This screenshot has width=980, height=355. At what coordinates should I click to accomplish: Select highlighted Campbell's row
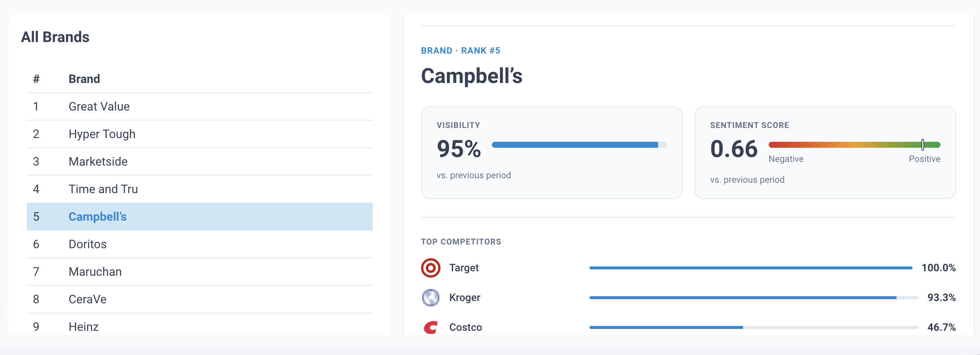[199, 217]
